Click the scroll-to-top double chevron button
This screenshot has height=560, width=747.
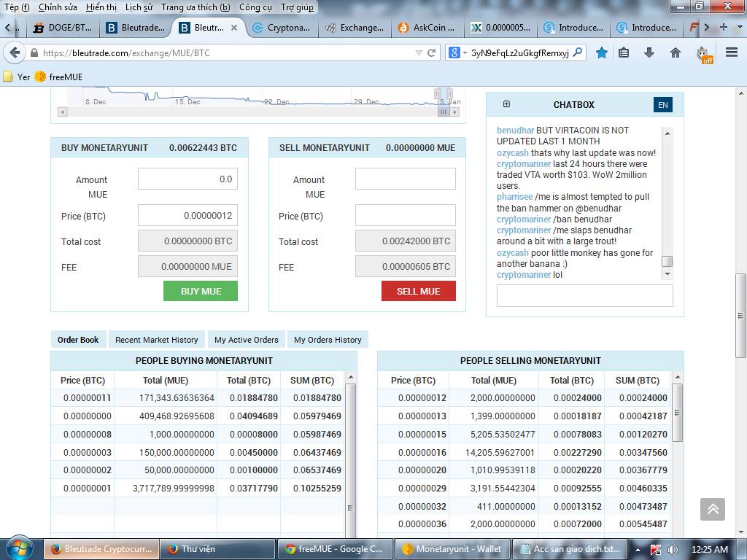[x=713, y=509]
